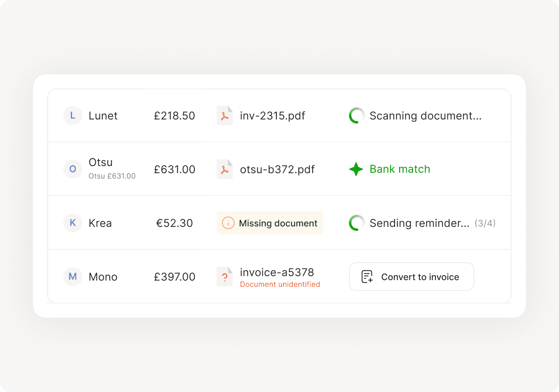559x392 pixels.
Task: Open the inv-2315.pdf file icon
Action: [225, 115]
